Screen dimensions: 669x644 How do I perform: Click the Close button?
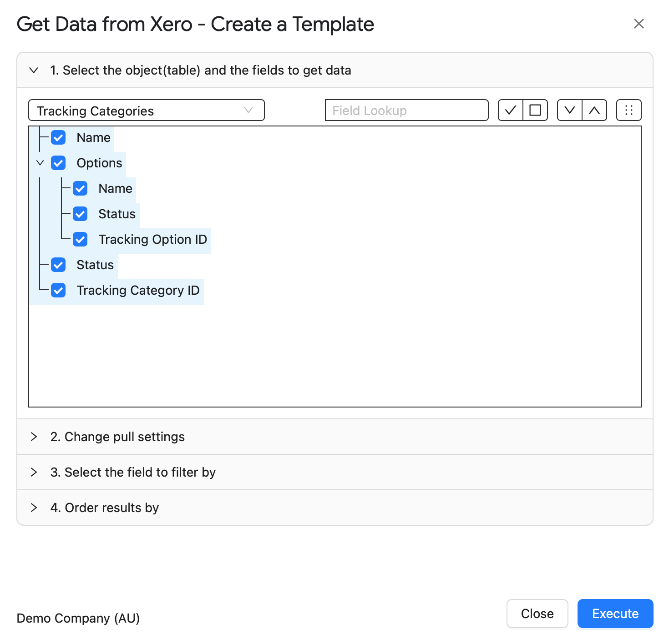(x=537, y=614)
